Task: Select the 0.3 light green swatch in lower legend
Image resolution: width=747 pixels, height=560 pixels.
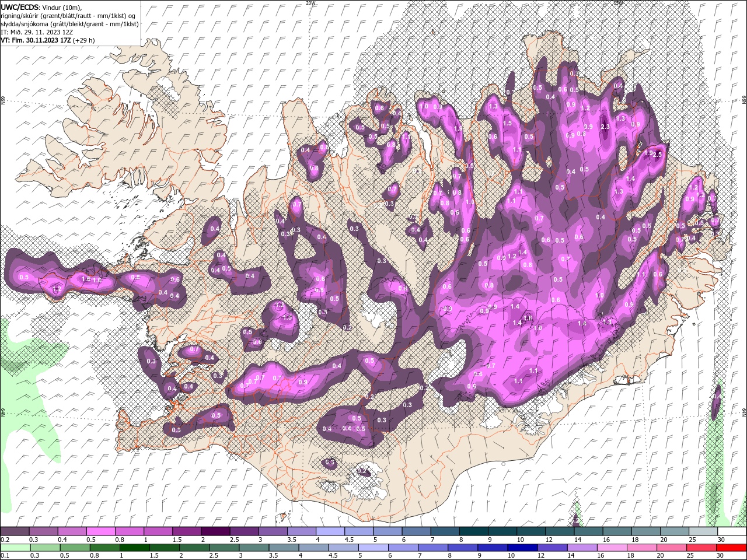Action: point(44,548)
